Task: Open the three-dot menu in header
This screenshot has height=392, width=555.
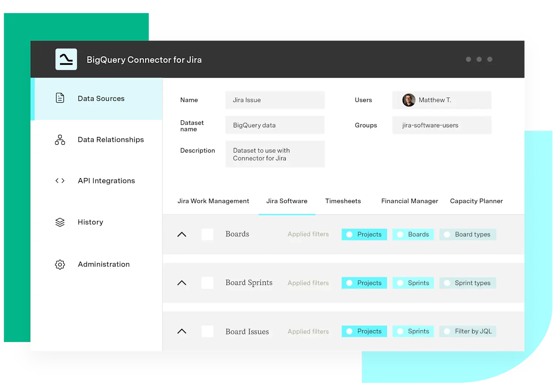Action: pos(479,59)
